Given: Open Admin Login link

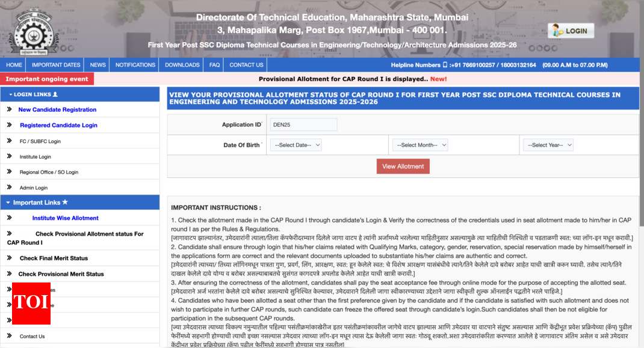Looking at the screenshot, I should click(x=33, y=188).
